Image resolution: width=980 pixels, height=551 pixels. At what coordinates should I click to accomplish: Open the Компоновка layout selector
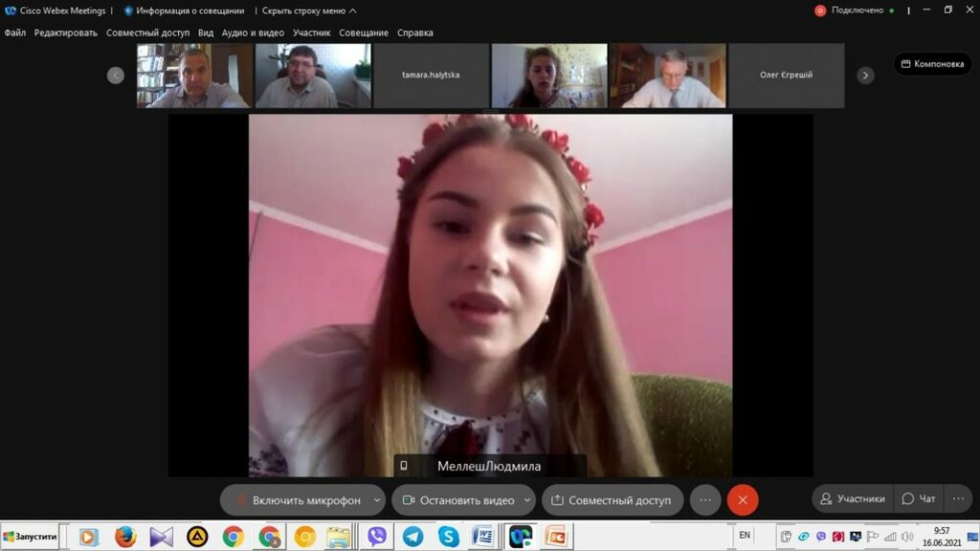(x=932, y=64)
